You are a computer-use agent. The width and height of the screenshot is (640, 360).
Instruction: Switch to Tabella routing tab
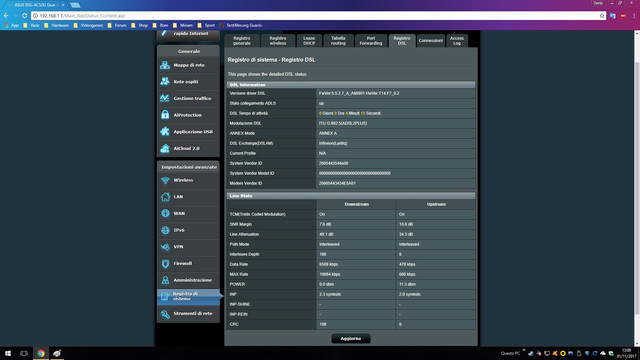338,40
